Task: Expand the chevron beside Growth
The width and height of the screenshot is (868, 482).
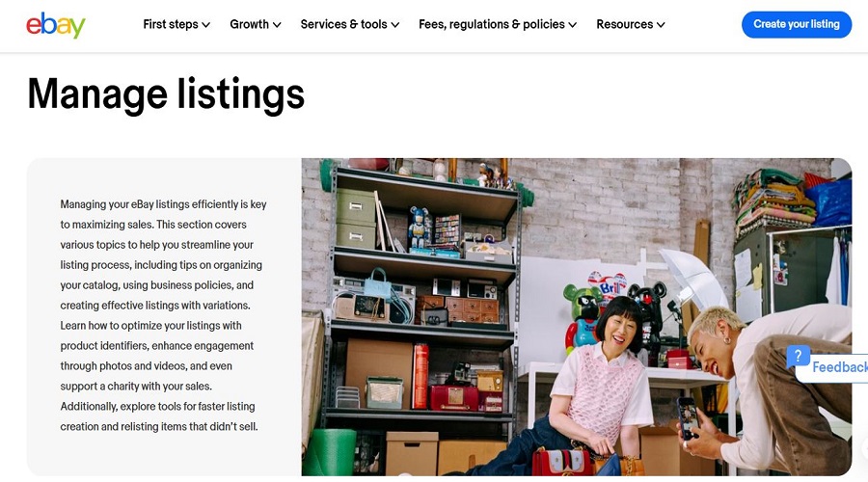Action: (277, 25)
